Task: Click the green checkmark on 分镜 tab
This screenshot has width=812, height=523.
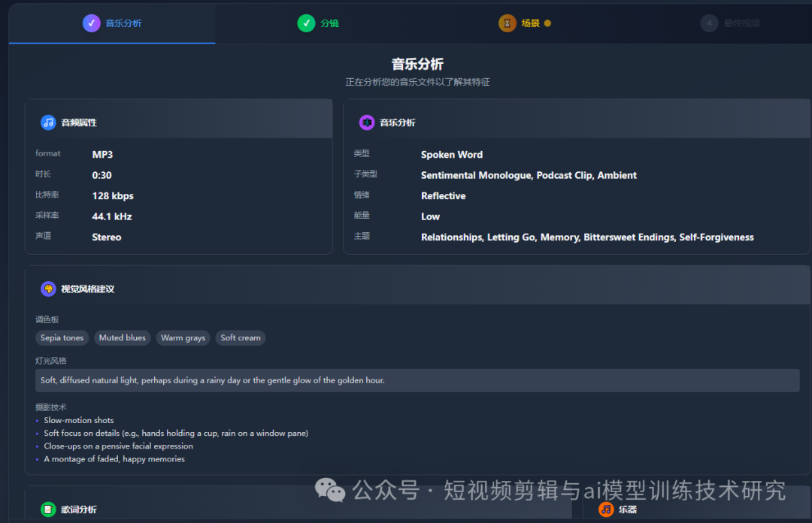Action: (306, 23)
